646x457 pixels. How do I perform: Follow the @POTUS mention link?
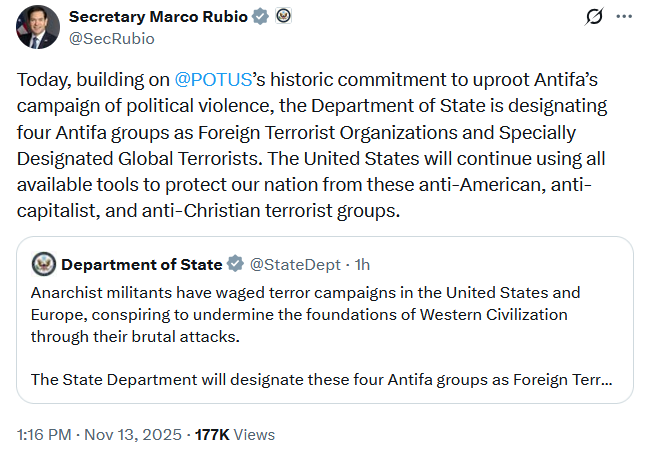click(x=213, y=80)
